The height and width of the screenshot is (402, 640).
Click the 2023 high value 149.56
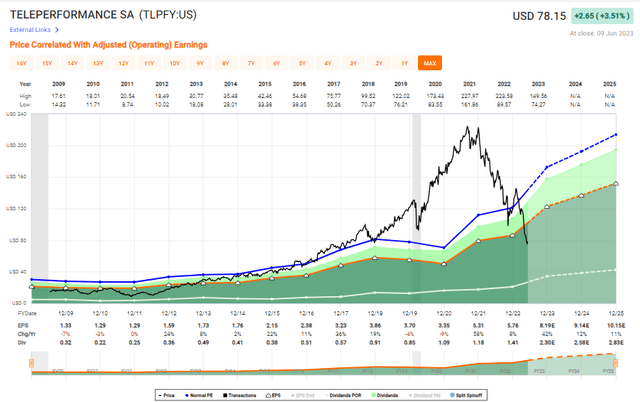click(x=538, y=96)
